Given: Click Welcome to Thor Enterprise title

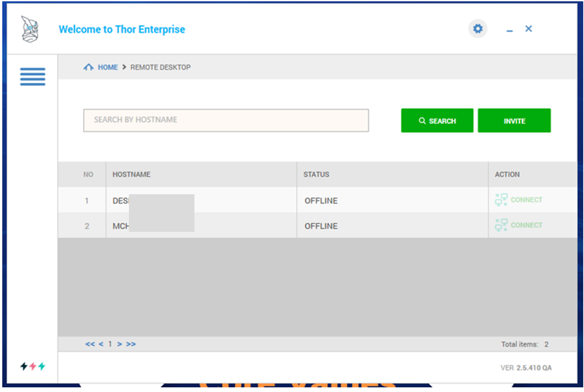Looking at the screenshot, I should pyautogui.click(x=122, y=29).
